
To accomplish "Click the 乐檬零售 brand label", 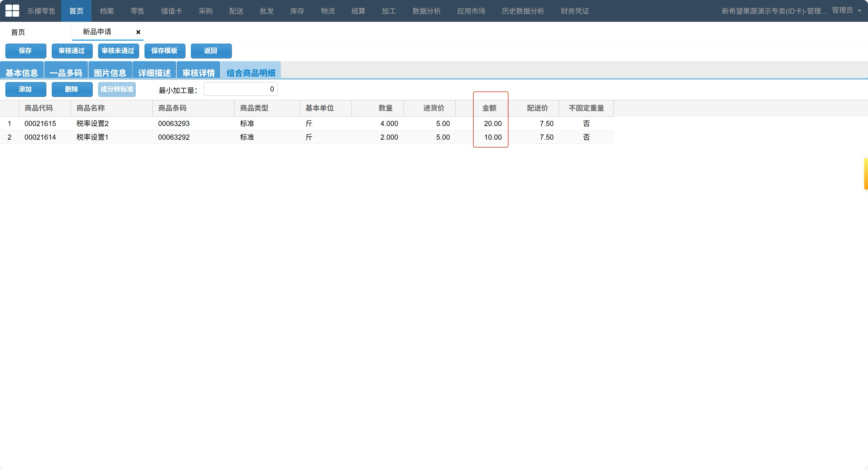I will [41, 11].
